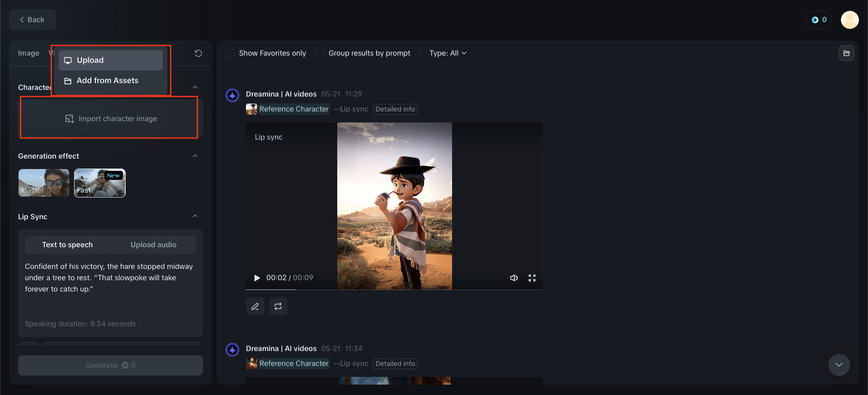The width and height of the screenshot is (868, 395).
Task: Collapse the Generation effect section
Action: click(195, 156)
